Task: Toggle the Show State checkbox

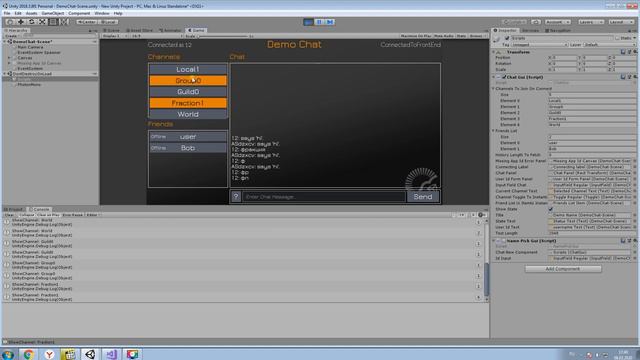Action: (551, 209)
